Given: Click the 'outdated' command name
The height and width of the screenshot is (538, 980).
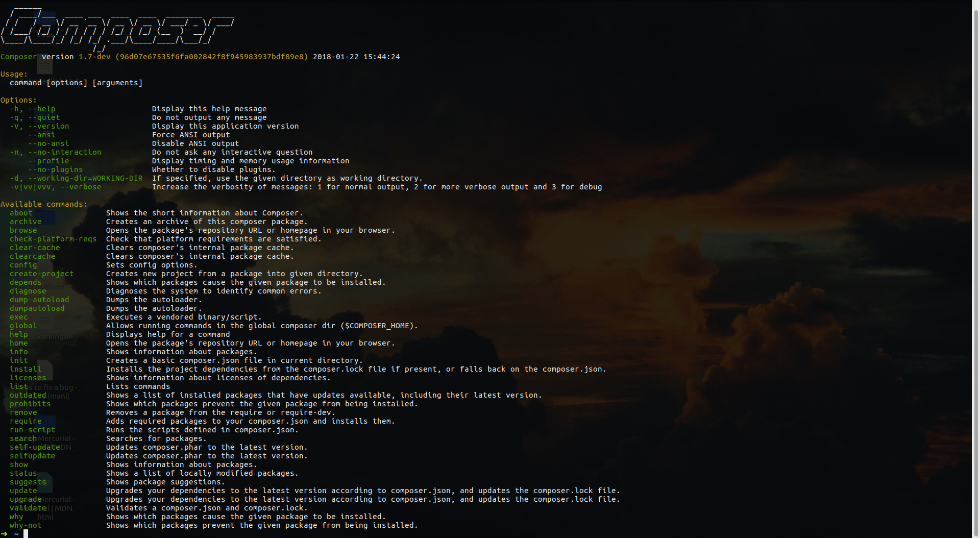Looking at the screenshot, I should click(x=28, y=395).
